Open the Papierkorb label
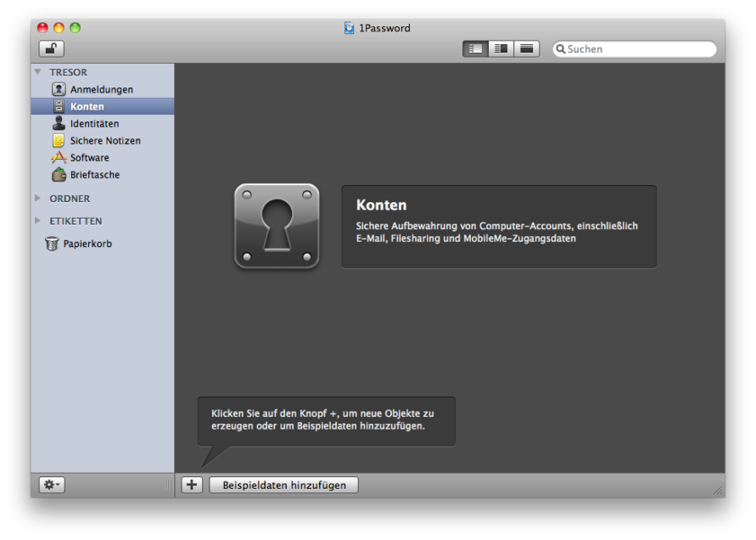Viewport: 756px width, 540px height. [x=87, y=244]
